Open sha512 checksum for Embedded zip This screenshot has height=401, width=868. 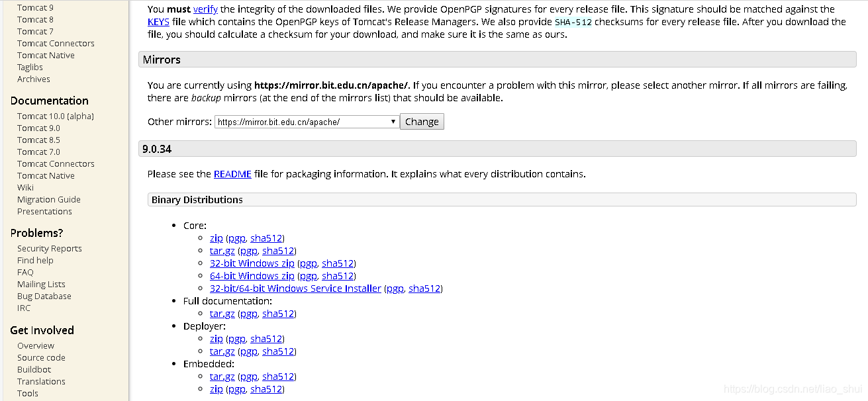(x=266, y=389)
